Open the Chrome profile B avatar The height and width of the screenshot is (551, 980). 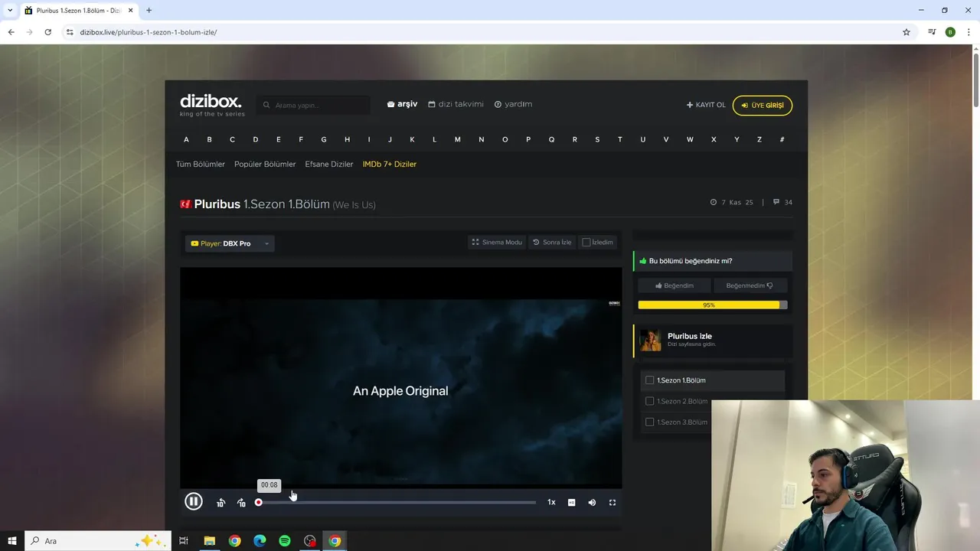(x=950, y=32)
